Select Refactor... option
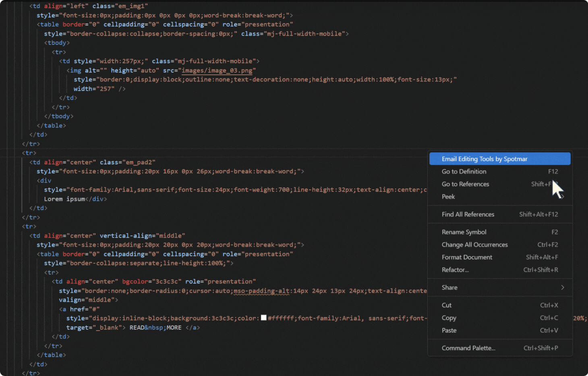The width and height of the screenshot is (588, 376). [455, 270]
